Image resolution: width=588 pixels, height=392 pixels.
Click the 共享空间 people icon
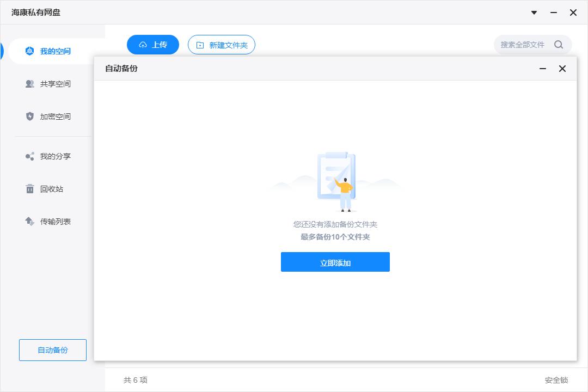click(x=30, y=83)
